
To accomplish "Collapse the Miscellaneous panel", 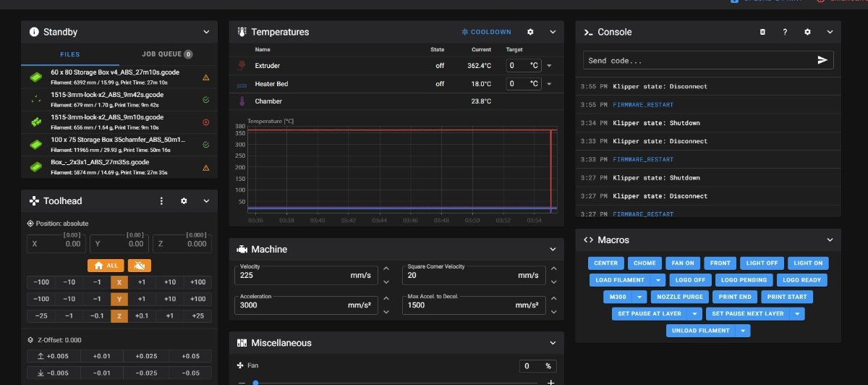I will [x=553, y=342].
